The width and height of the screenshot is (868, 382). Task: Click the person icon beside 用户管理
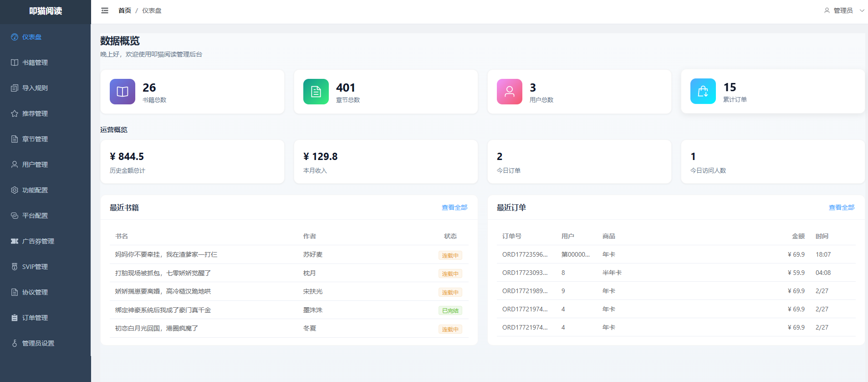(x=15, y=165)
